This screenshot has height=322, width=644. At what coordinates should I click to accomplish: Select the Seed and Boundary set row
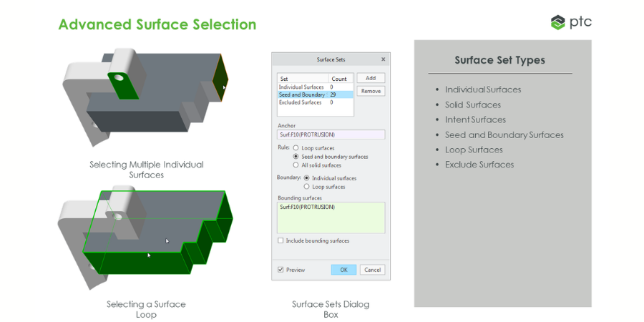(302, 94)
